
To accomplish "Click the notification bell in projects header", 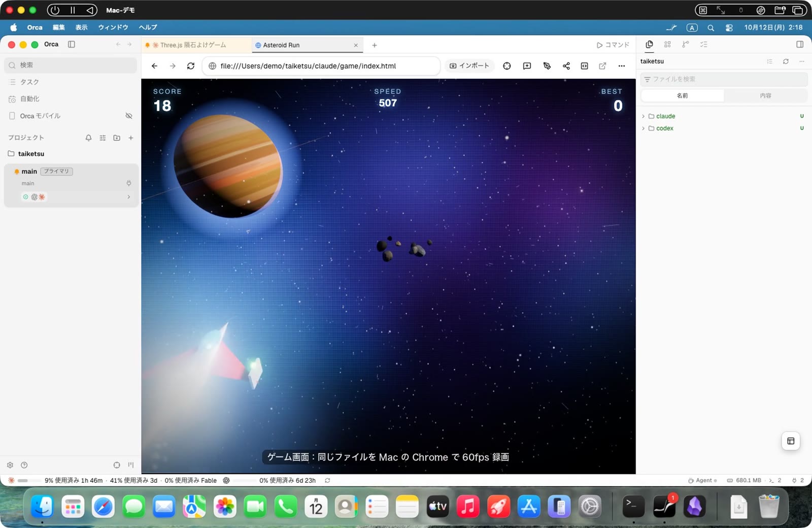I will pos(89,138).
